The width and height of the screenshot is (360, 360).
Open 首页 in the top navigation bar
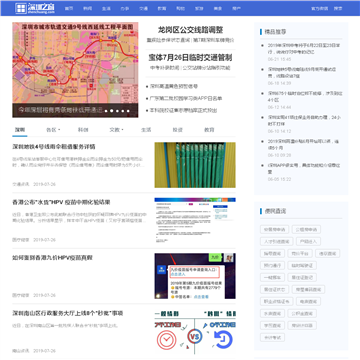tap(69, 8)
